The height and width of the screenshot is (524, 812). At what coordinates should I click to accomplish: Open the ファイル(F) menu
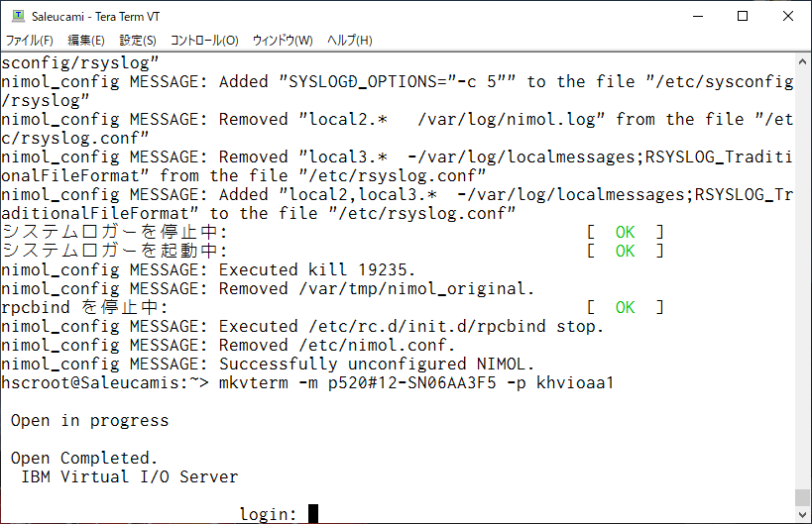[x=29, y=40]
